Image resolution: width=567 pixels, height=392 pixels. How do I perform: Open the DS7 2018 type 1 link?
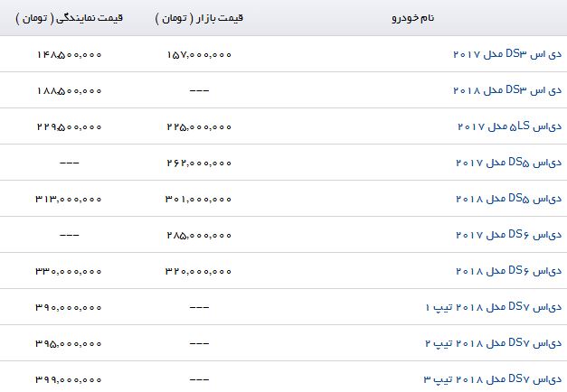[x=494, y=307]
